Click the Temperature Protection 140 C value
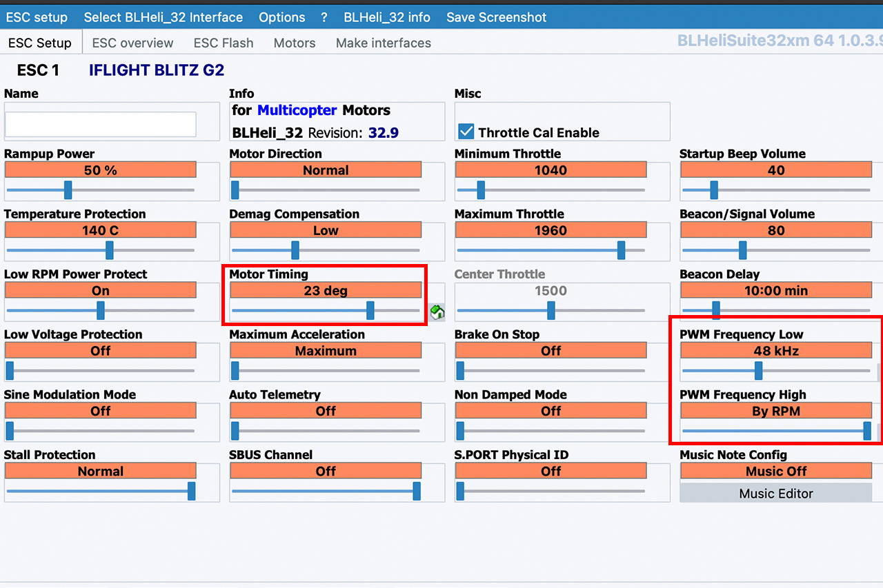 (101, 230)
